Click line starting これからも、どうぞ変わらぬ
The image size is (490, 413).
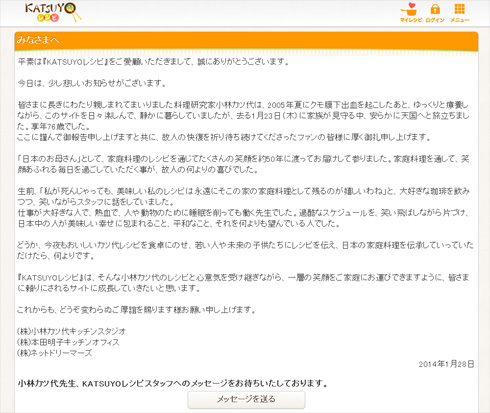click(137, 310)
